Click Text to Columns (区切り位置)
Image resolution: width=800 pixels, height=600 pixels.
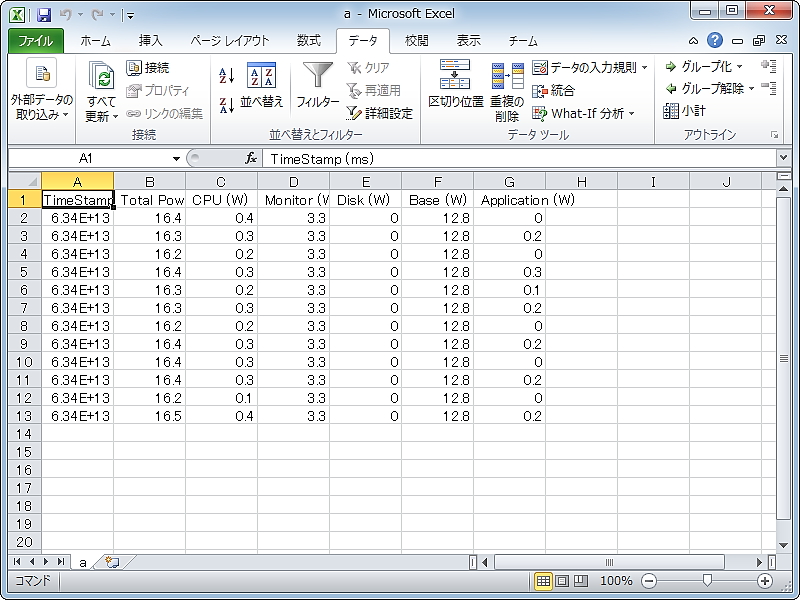coord(455,84)
